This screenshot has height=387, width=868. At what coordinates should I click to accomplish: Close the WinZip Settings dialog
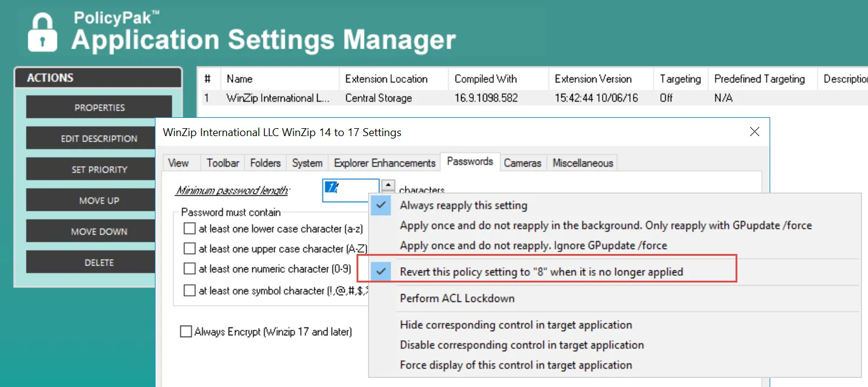(754, 132)
